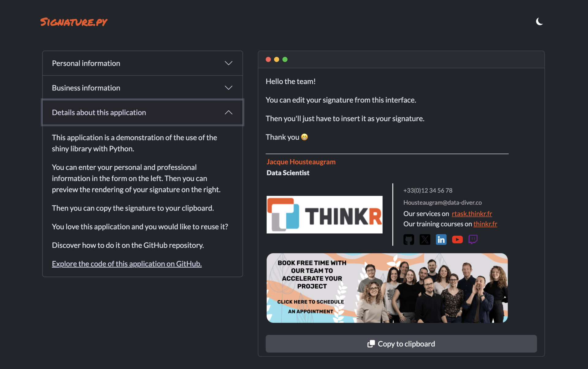Collapse the Details about this application section
The image size is (588, 369).
coord(228,112)
